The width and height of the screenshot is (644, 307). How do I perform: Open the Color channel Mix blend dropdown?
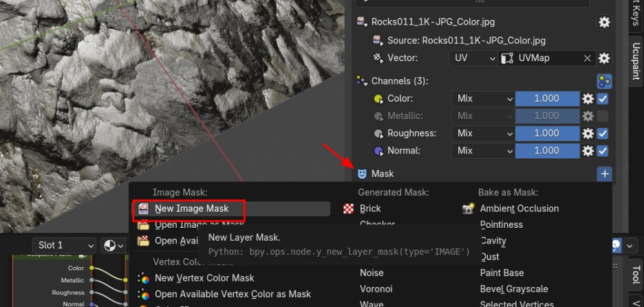(x=483, y=98)
